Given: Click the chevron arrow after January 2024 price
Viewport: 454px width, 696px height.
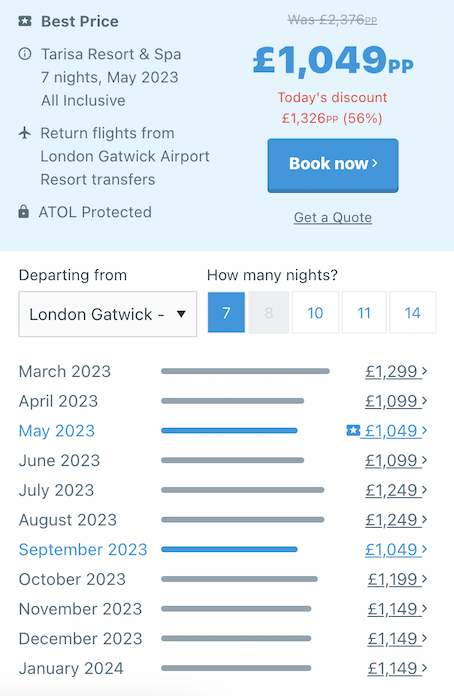Looking at the screenshot, I should (x=424, y=668).
